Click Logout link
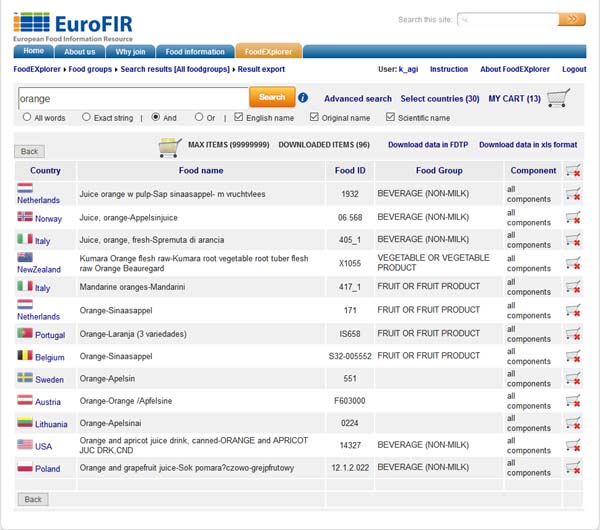This screenshot has width=600, height=530. [x=574, y=69]
